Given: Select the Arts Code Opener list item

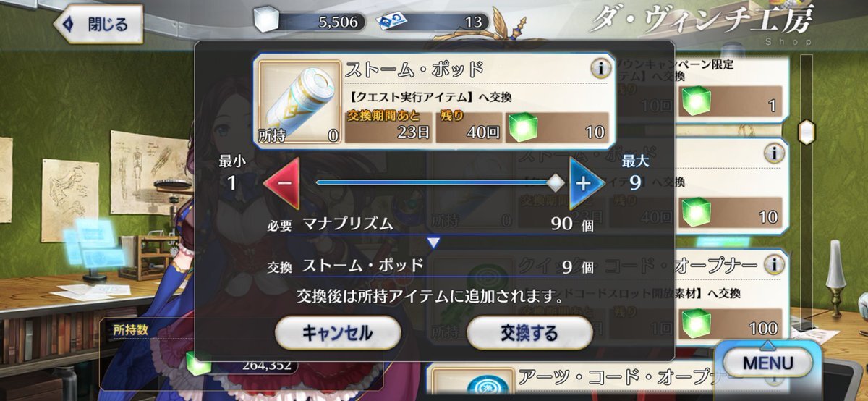Looking at the screenshot, I should tap(608, 381).
